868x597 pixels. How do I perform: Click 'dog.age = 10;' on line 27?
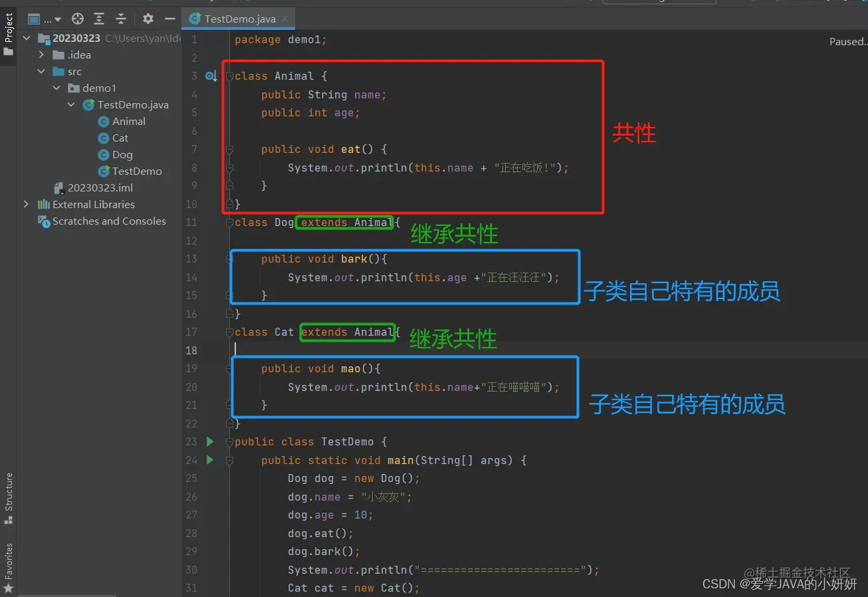point(330,515)
